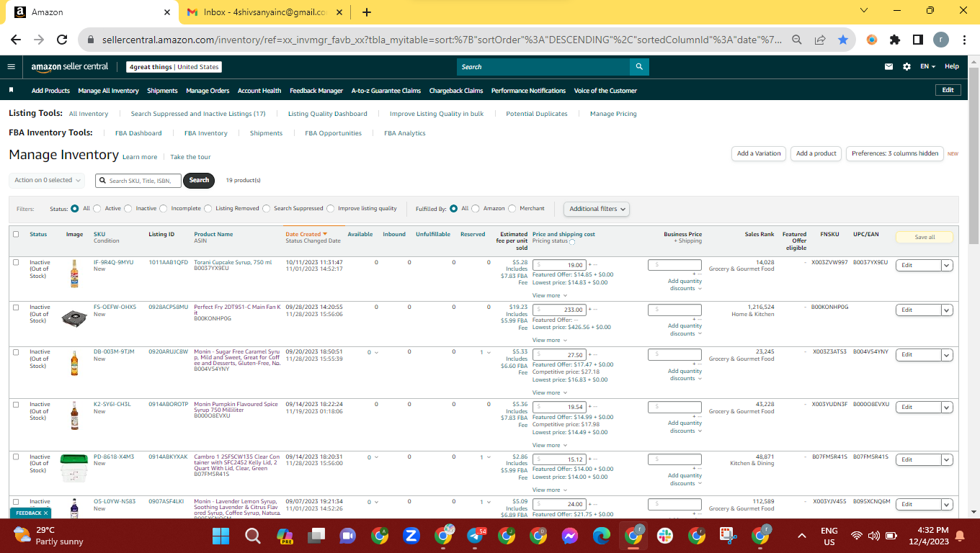Open Messenger from the taskbar

[x=570, y=536]
